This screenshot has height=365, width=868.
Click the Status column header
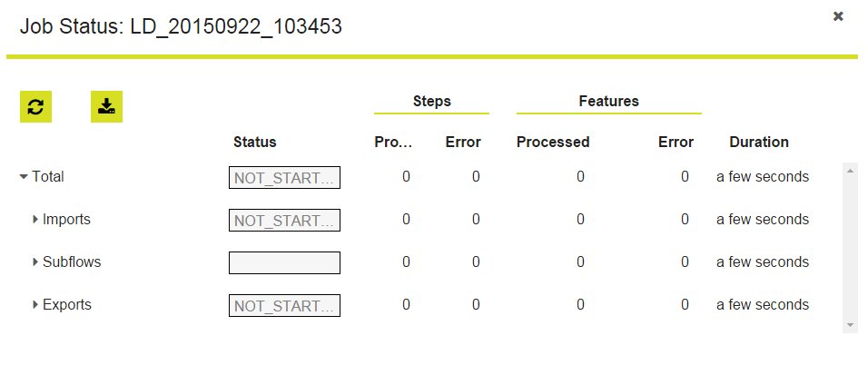pos(254,142)
